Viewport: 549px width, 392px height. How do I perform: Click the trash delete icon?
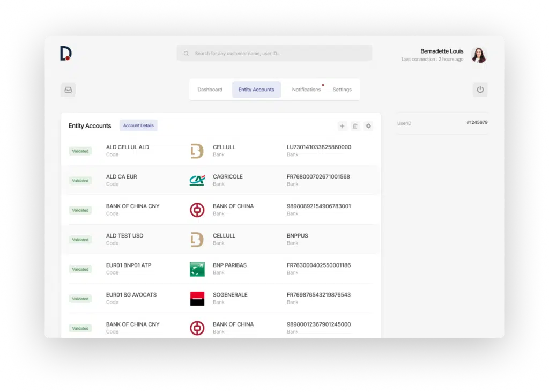[355, 126]
